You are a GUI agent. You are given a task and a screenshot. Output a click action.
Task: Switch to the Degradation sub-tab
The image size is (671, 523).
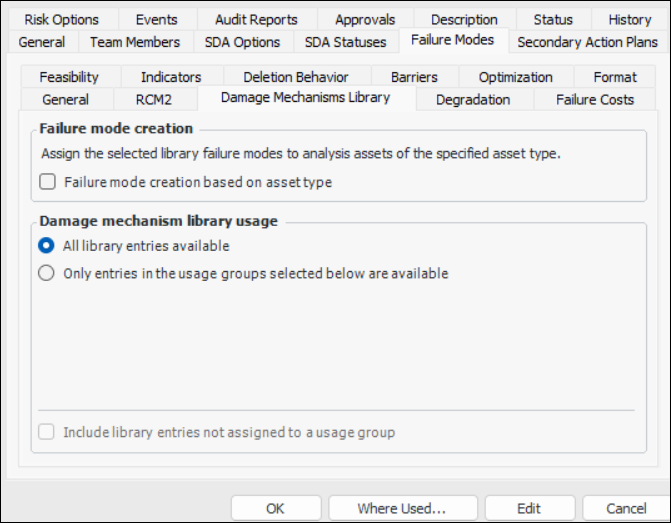click(473, 100)
